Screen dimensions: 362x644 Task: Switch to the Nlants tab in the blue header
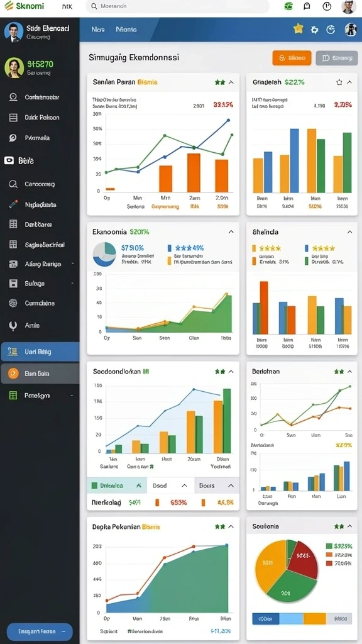126,30
